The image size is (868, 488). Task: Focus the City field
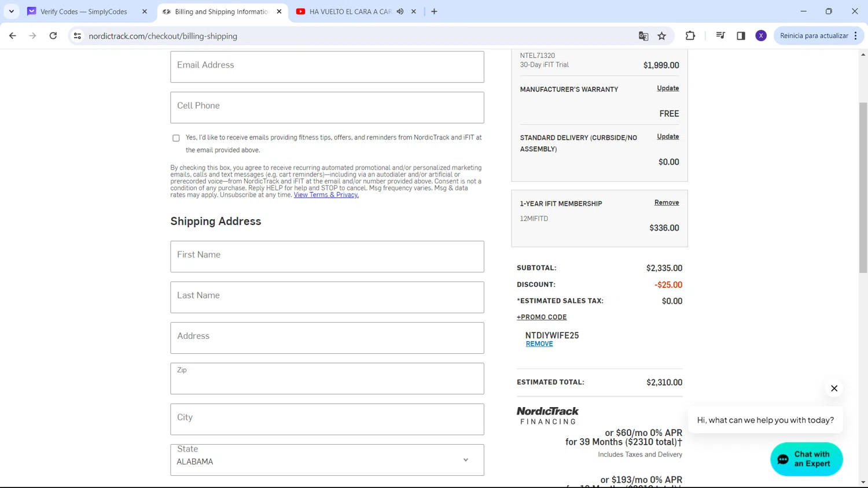(327, 419)
